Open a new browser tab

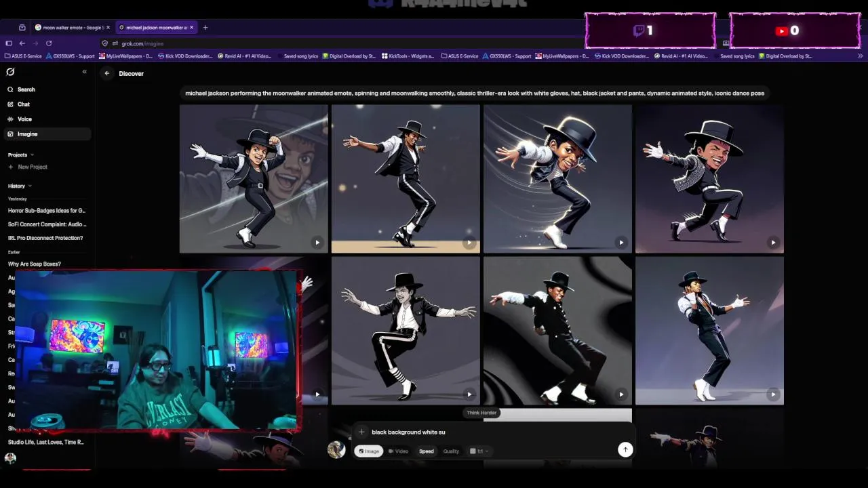click(205, 28)
